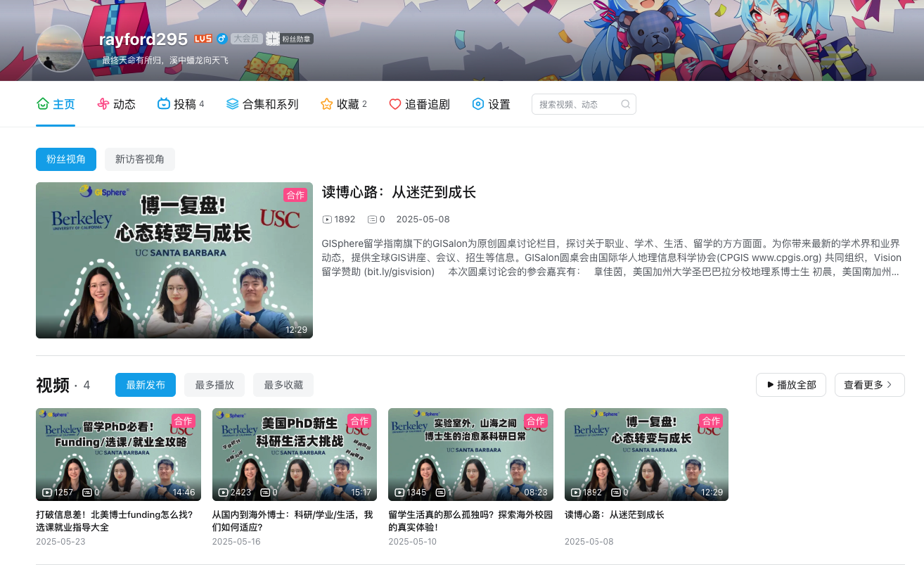Click the play count icon beside 2423
The height and width of the screenshot is (565, 924).
coord(223,493)
